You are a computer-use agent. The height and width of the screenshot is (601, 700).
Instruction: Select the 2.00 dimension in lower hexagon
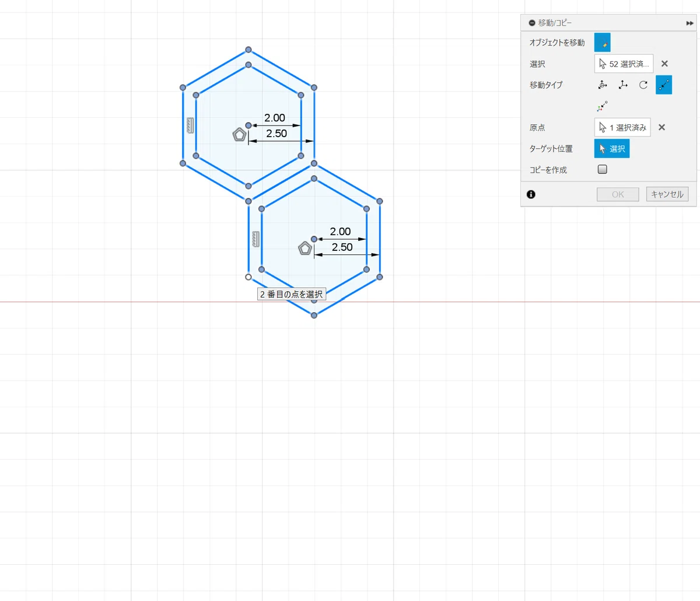coord(340,232)
